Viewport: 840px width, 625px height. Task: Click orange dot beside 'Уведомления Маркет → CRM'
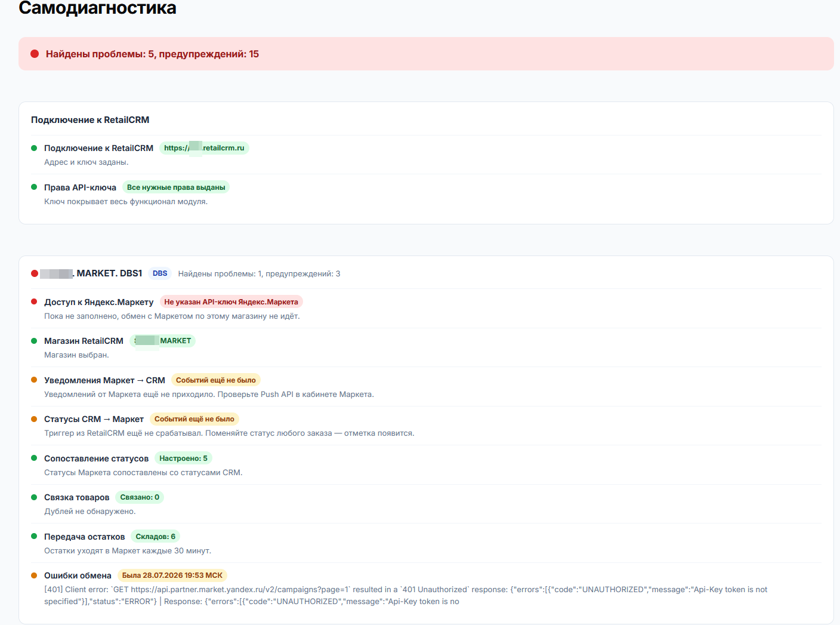[x=34, y=380]
